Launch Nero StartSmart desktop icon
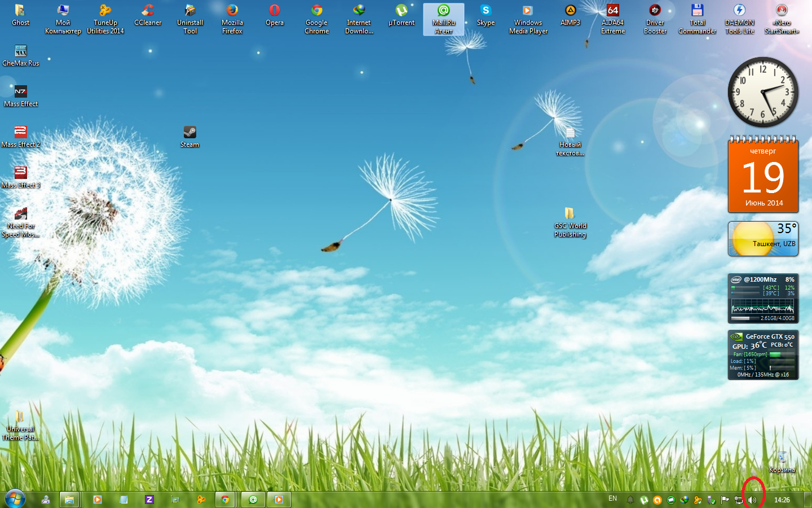This screenshot has width=812, height=508. [782, 19]
